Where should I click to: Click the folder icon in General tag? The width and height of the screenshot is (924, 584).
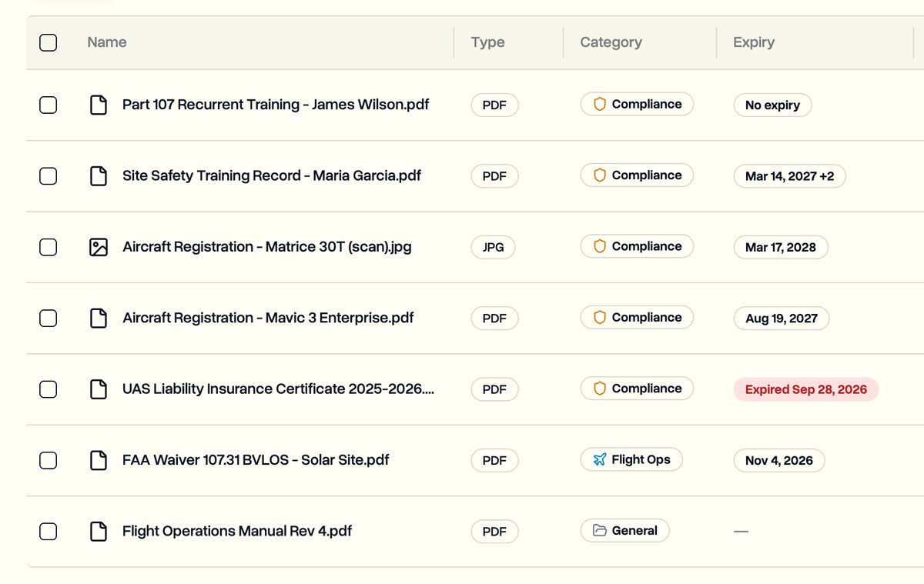(600, 530)
